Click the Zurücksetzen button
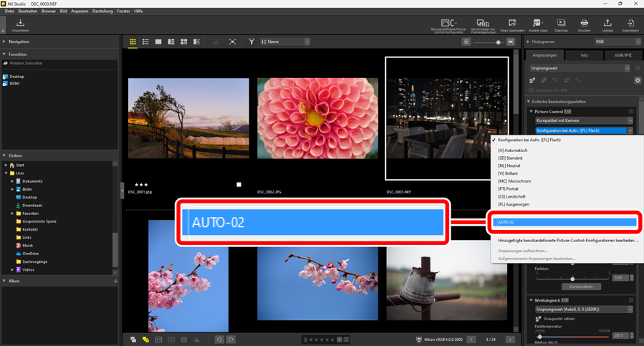The height and width of the screenshot is (346, 644). point(580,287)
